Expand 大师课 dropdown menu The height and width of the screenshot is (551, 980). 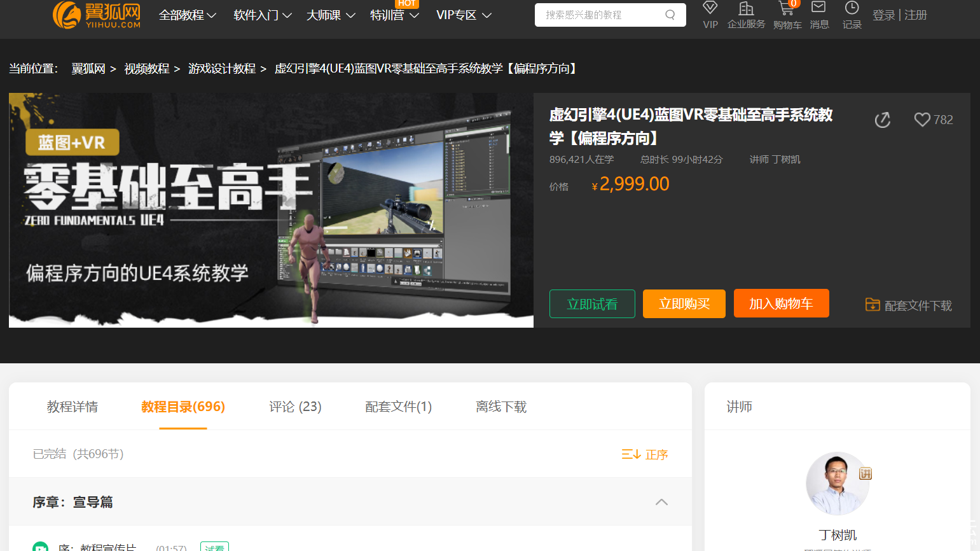point(331,15)
